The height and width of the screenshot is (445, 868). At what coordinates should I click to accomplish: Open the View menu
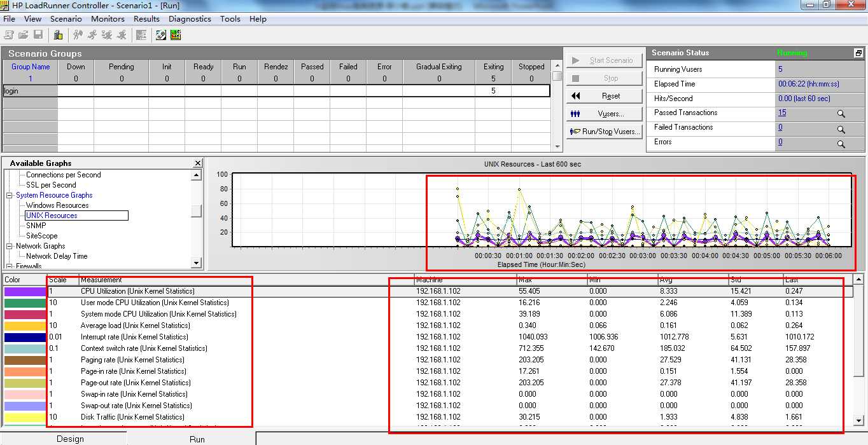(33, 18)
